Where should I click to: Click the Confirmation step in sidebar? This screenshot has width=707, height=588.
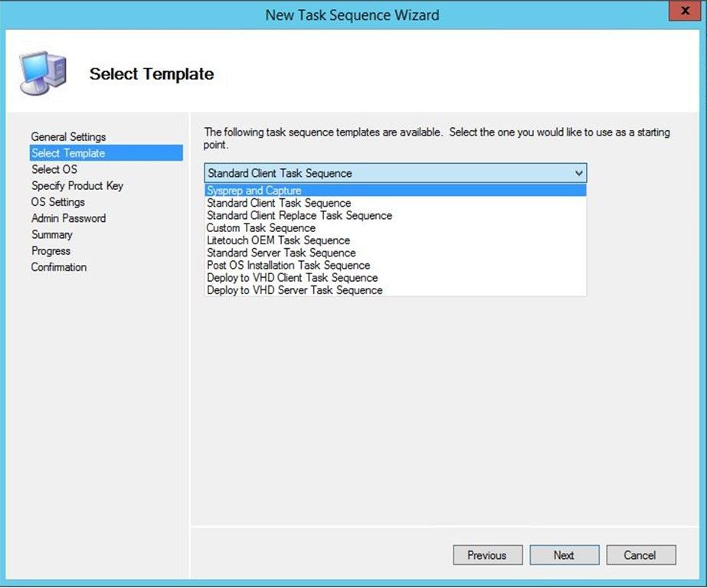pyautogui.click(x=59, y=267)
